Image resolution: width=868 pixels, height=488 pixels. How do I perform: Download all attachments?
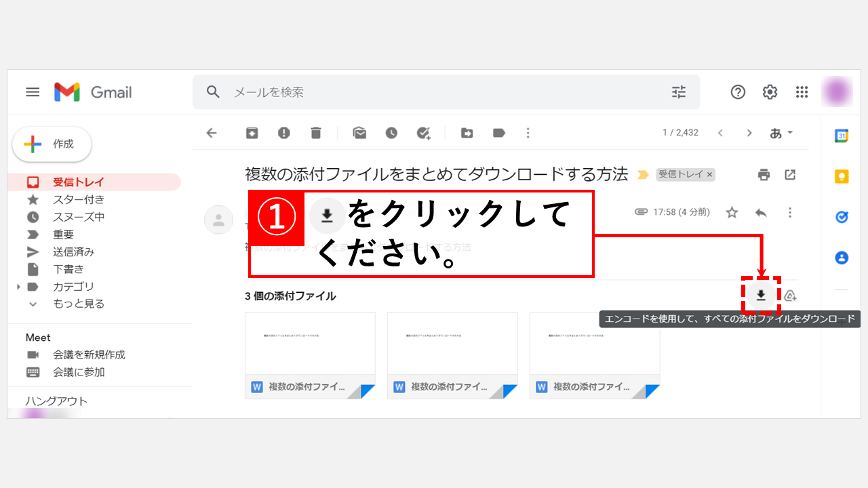click(x=761, y=296)
